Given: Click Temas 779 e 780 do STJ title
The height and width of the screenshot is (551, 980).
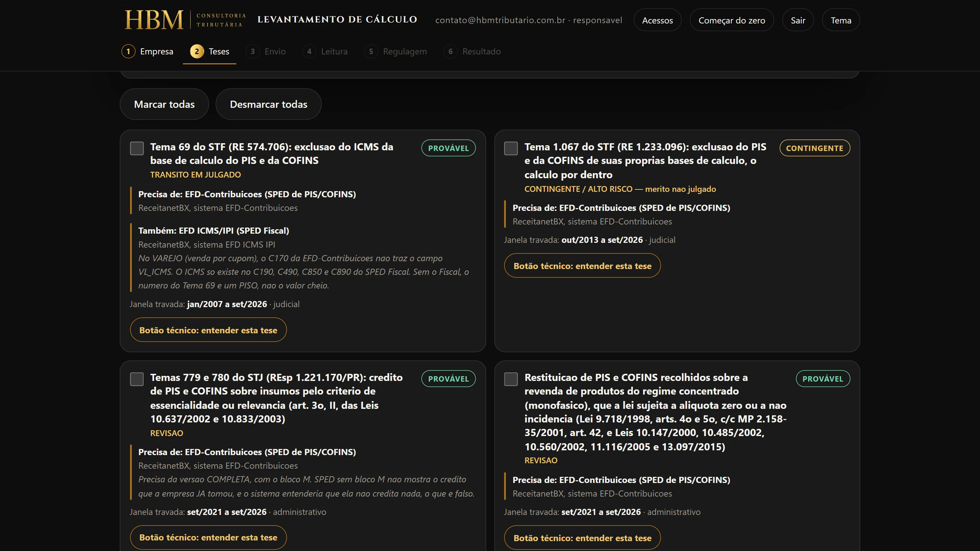Looking at the screenshot, I should tap(276, 398).
